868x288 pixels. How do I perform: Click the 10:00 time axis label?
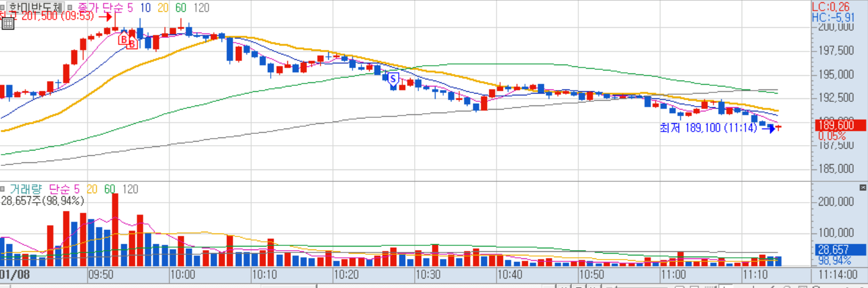183,274
